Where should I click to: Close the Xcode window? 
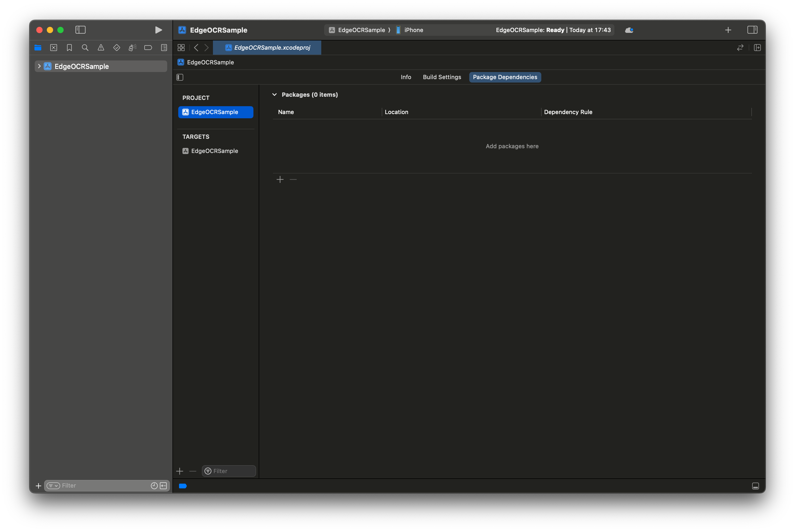(x=39, y=30)
